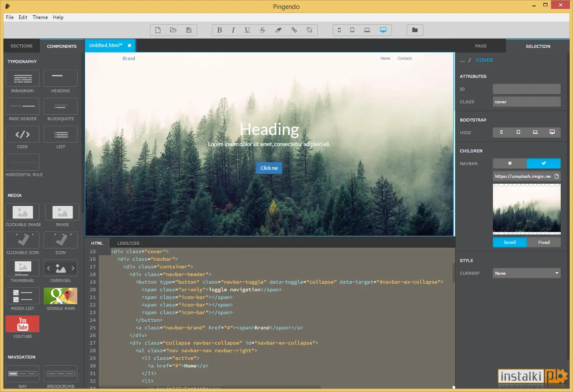Click the COVER breadcrumb link
This screenshot has height=392, width=573.
tap(484, 60)
